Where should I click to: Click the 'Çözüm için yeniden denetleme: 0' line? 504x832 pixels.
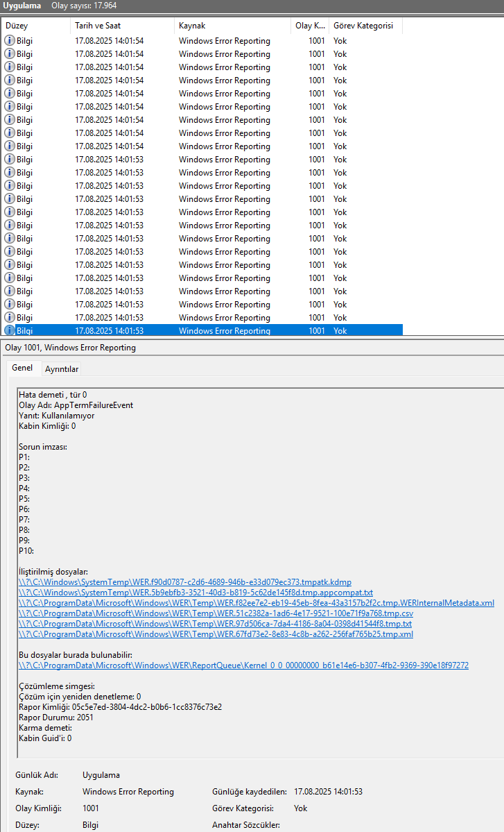[80, 697]
